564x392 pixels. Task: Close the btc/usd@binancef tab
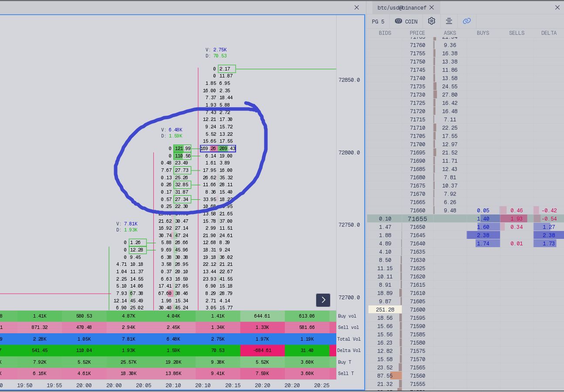432,7
